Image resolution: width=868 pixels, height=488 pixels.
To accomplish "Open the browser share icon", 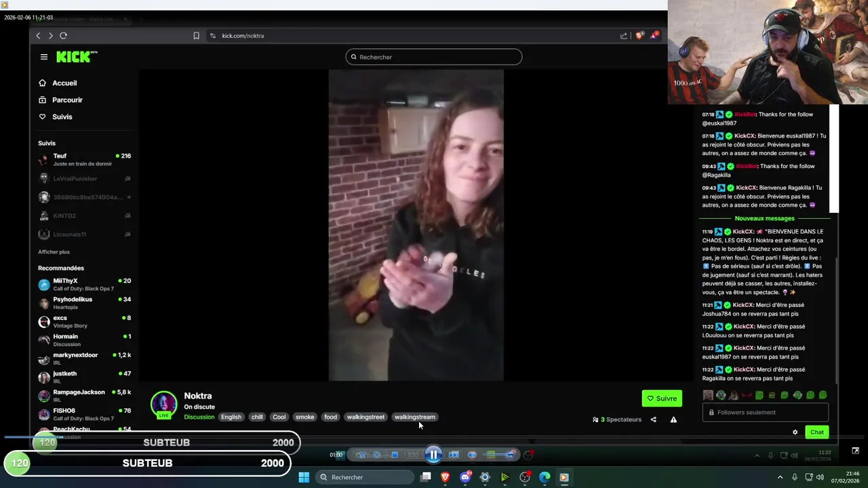I will tap(623, 36).
